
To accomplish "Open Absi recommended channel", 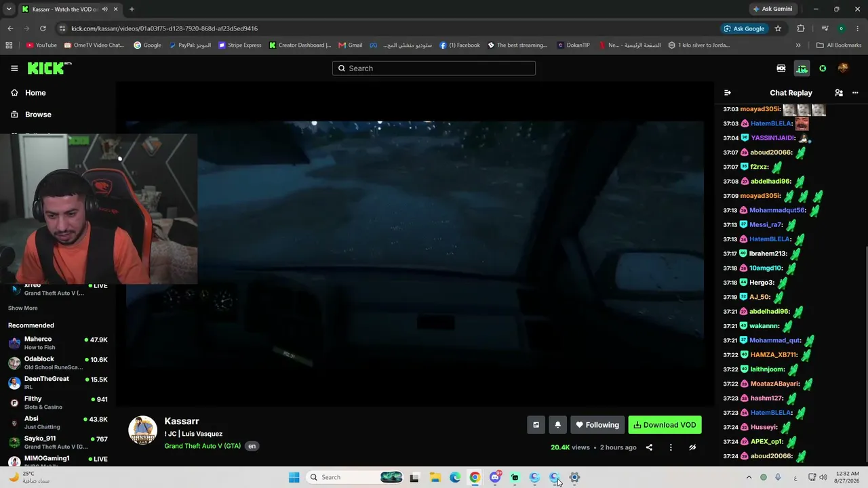I will [58, 422].
